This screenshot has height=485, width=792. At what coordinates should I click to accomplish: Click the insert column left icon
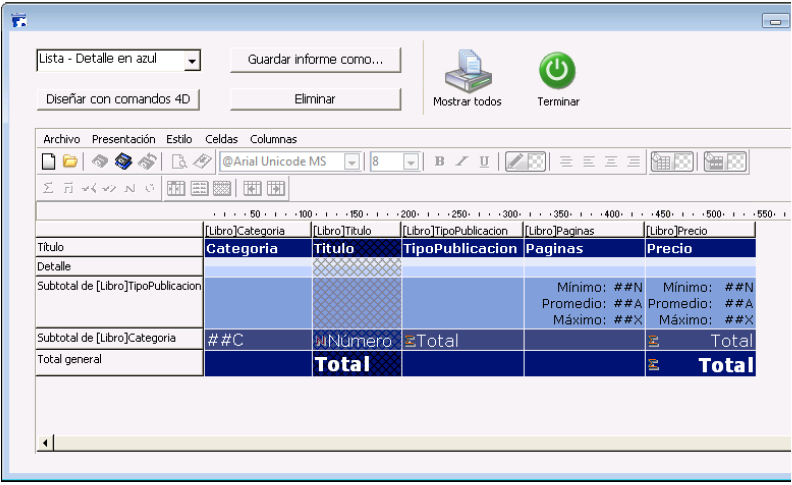[253, 188]
